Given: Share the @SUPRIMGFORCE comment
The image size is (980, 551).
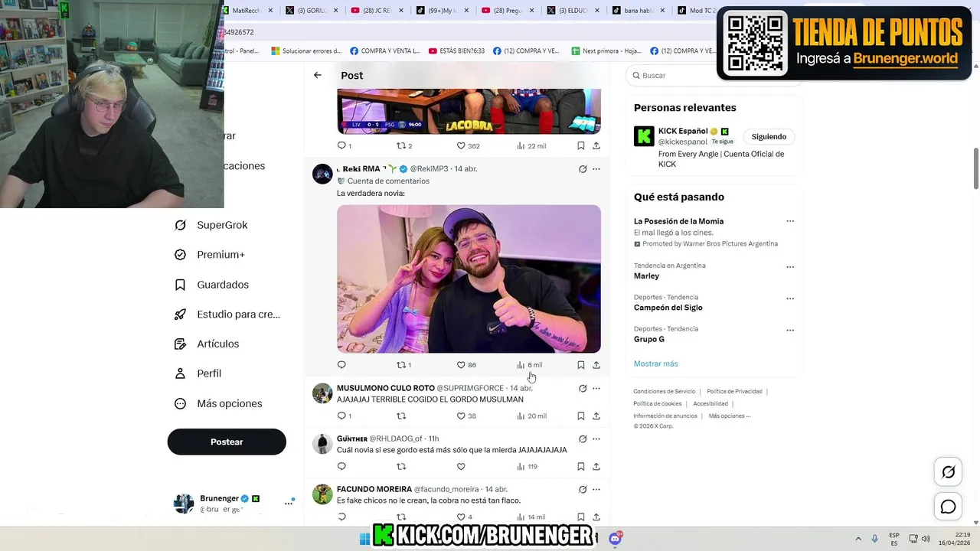Looking at the screenshot, I should coord(596,416).
